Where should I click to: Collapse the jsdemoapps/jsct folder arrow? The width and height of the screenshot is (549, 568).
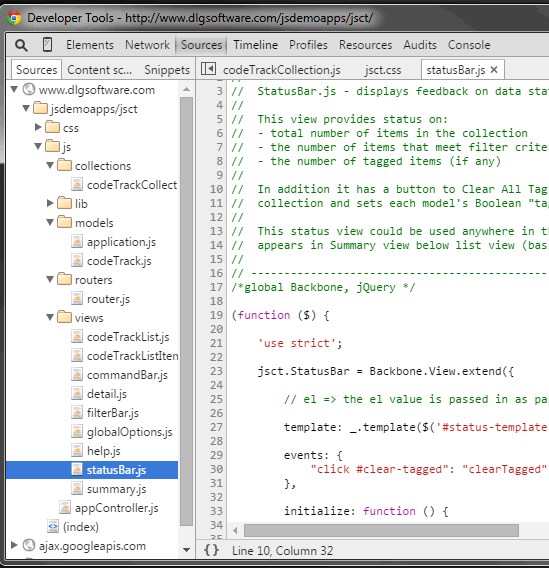pyautogui.click(x=26, y=108)
